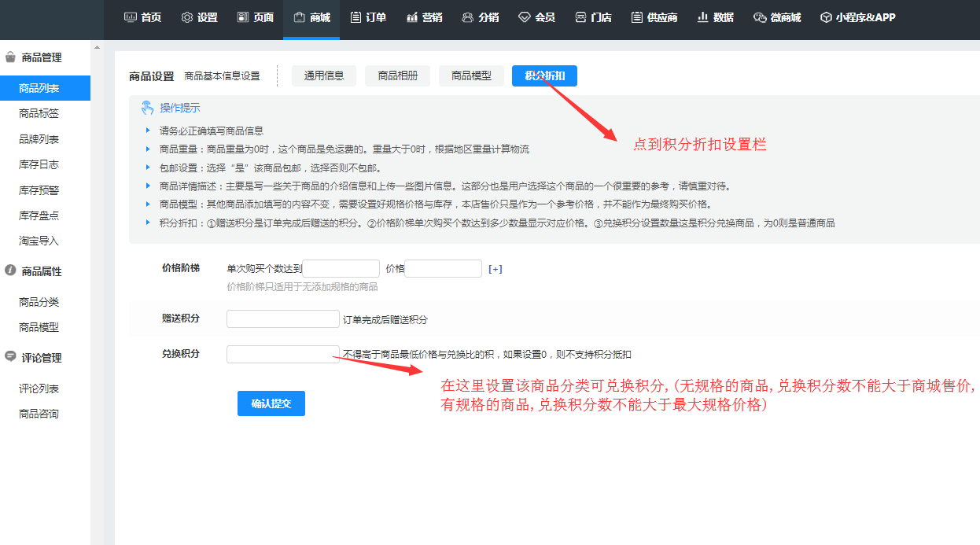Open the 商品模型 tab
The image size is (980, 545).
pos(471,76)
